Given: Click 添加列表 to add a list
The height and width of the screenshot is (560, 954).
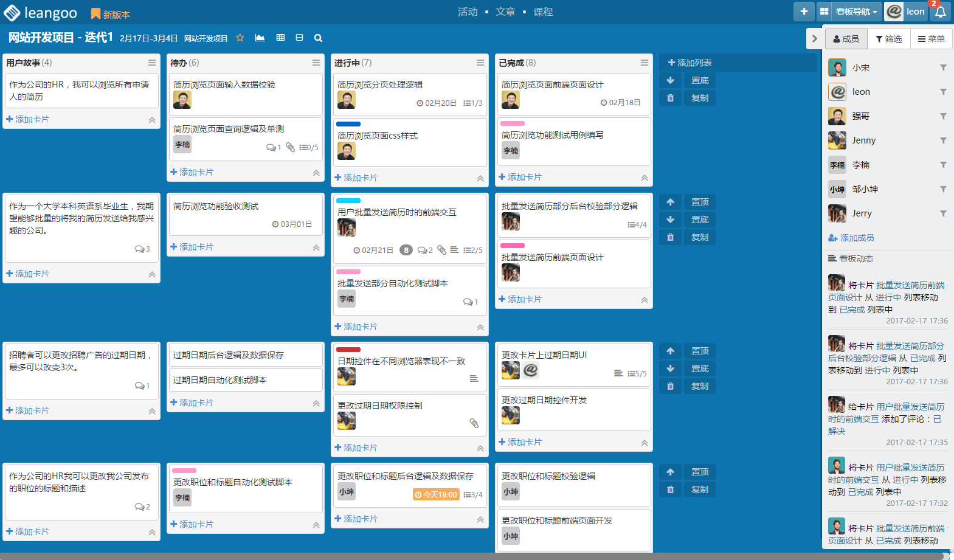Looking at the screenshot, I should click(690, 63).
